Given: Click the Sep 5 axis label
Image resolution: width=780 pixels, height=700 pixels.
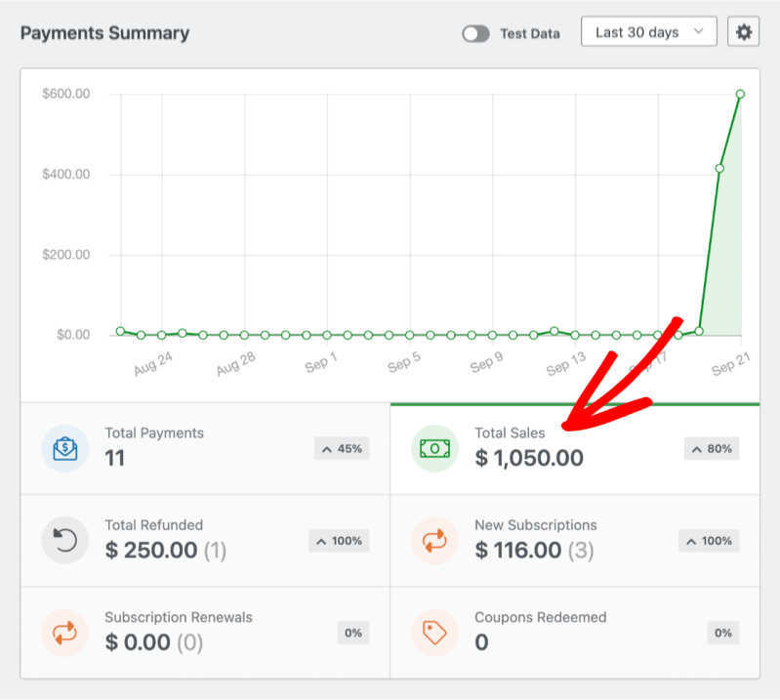Looking at the screenshot, I should coord(404,362).
